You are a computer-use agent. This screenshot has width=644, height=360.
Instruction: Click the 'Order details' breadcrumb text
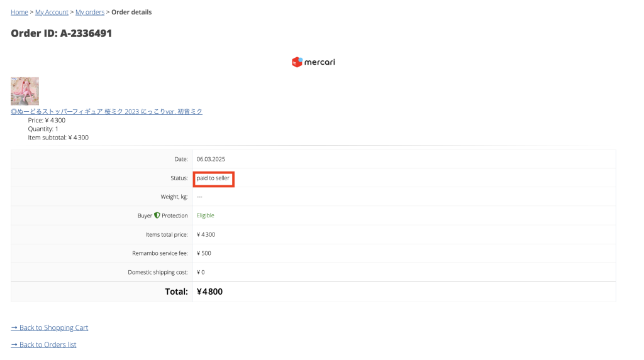point(131,12)
